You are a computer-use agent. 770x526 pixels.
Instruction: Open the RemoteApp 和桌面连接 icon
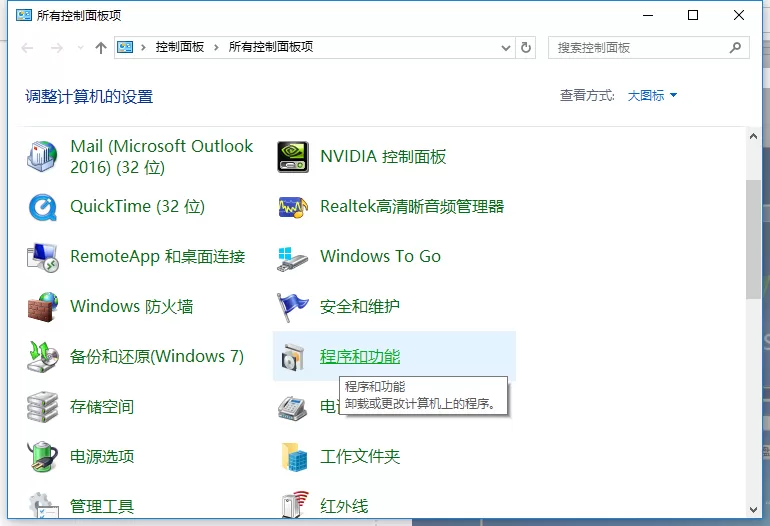[x=42, y=257]
